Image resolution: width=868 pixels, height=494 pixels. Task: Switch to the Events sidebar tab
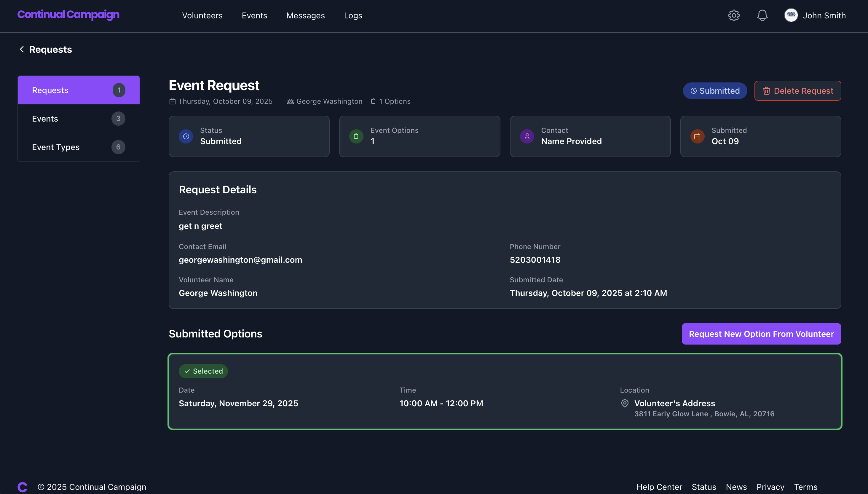point(79,119)
